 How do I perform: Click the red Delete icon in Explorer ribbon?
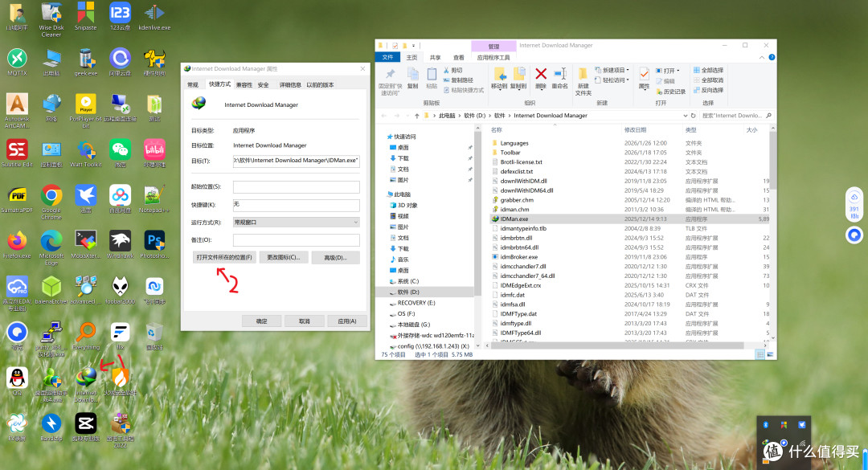[541, 78]
